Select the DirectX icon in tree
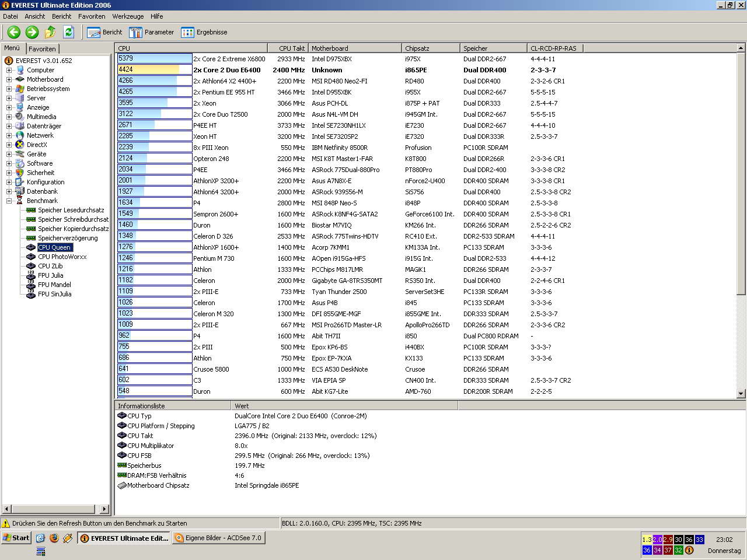 (20, 145)
